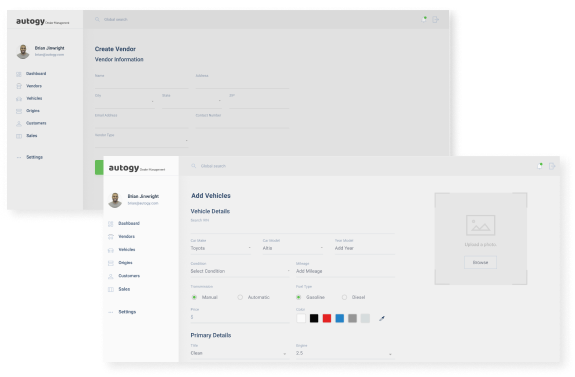Click the Dashboard grid icon in front sidebar
Viewport: 575px width, 377px height.
pyautogui.click(x=111, y=223)
